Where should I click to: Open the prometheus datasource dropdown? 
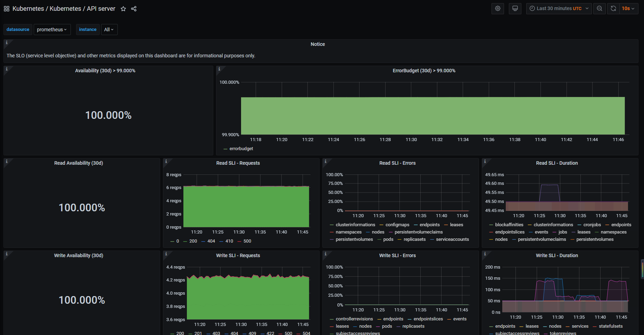click(x=52, y=30)
